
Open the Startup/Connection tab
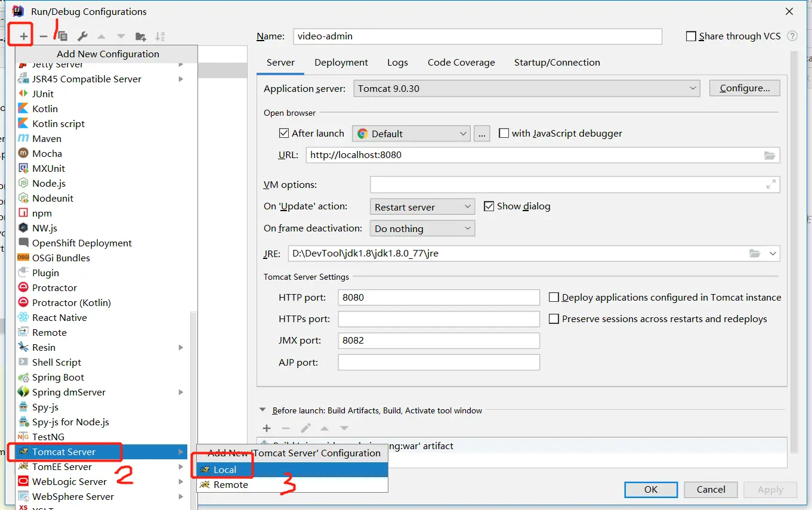click(557, 62)
